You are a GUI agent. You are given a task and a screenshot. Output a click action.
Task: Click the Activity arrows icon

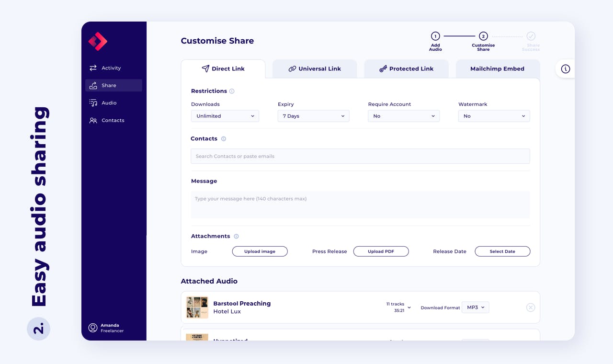click(93, 68)
